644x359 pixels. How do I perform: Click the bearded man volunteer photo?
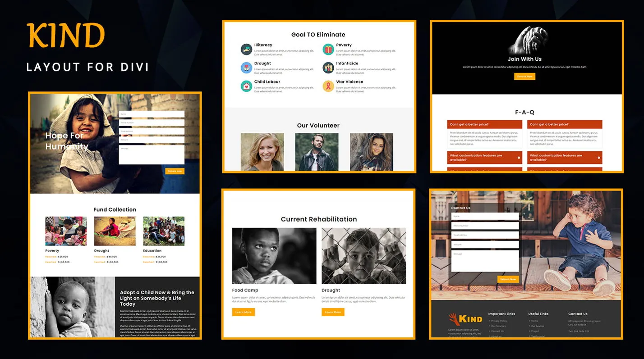pos(317,152)
